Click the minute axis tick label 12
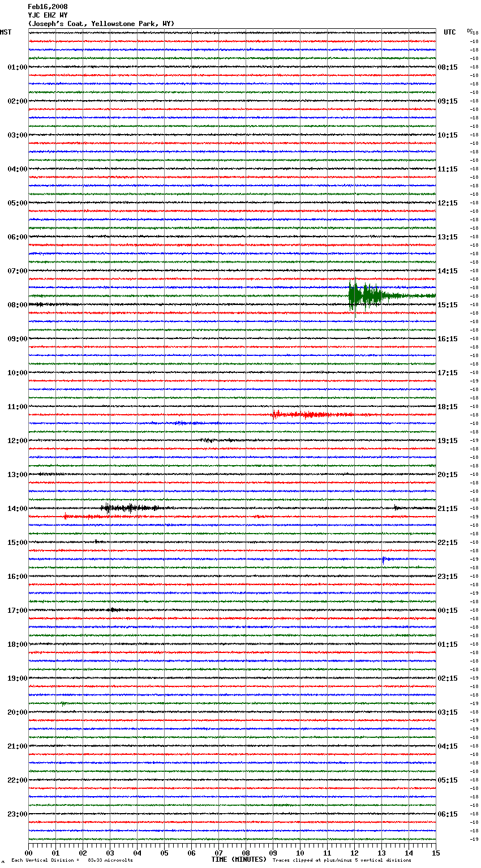 354,853
